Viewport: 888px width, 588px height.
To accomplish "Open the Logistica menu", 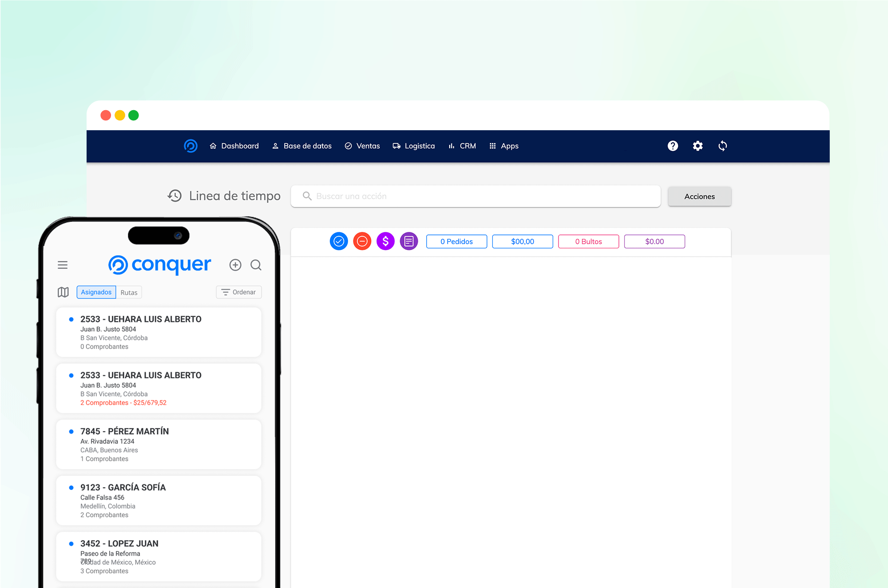I will (x=414, y=146).
